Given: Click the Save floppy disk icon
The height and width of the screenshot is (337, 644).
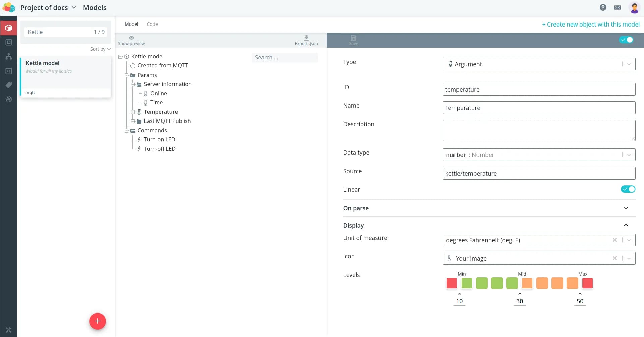Looking at the screenshot, I should pyautogui.click(x=353, y=38).
